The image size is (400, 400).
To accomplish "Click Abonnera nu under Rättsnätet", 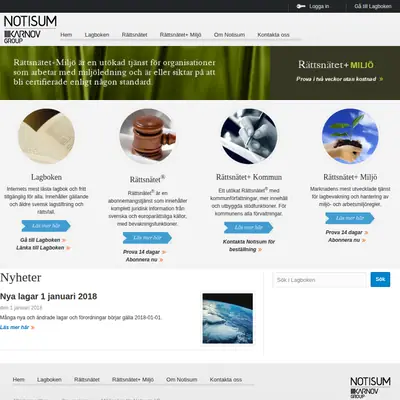I will point(144,260).
